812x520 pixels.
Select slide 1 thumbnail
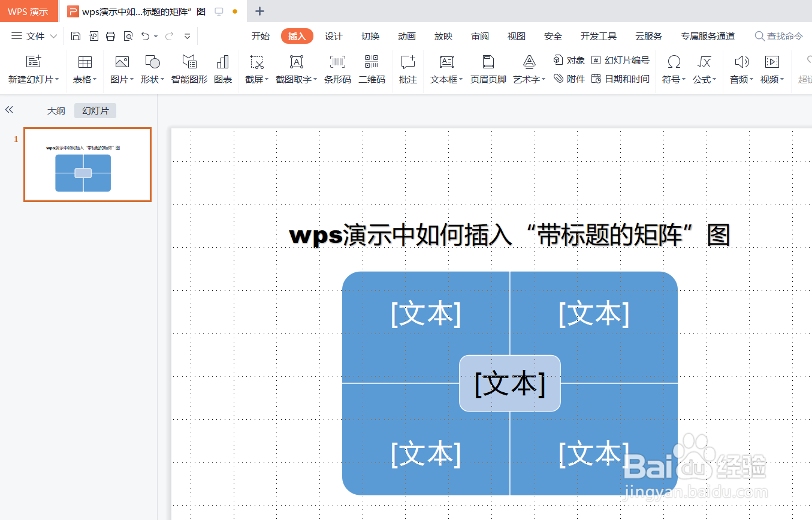[87, 164]
